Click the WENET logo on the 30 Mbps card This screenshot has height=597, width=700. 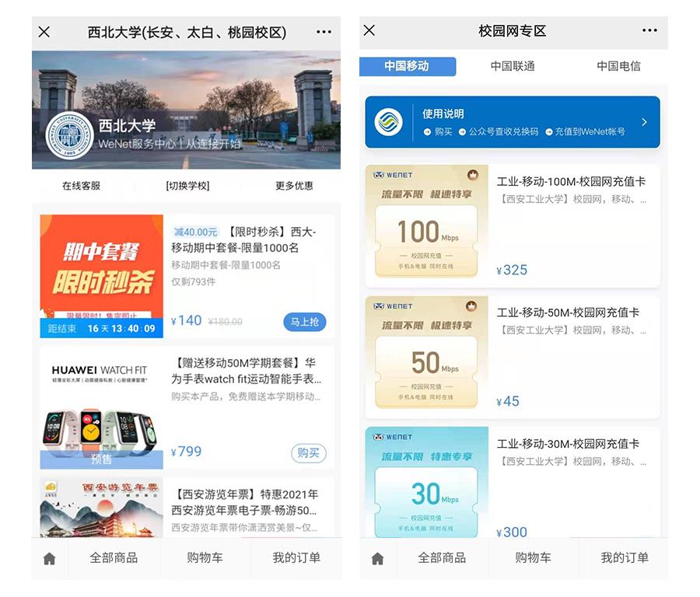pos(393,438)
